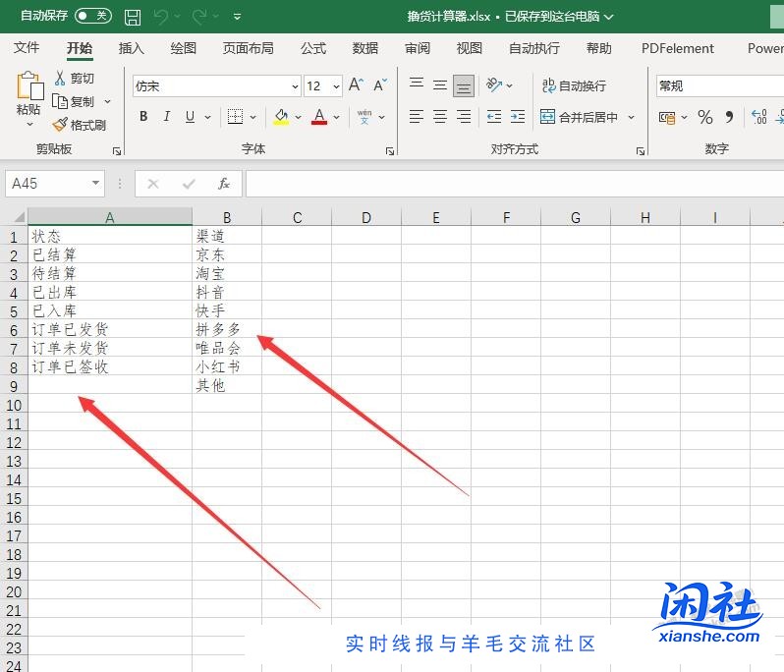Image resolution: width=784 pixels, height=672 pixels.
Task: Toggle Underline formatting
Action: coord(190,117)
